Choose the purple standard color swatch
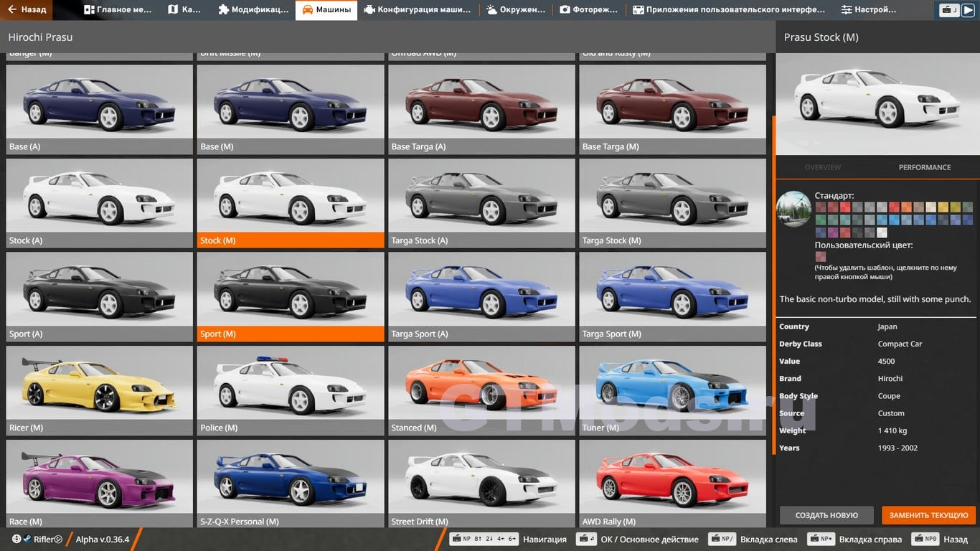Screen dimensions: 980x551 pyautogui.click(x=833, y=232)
